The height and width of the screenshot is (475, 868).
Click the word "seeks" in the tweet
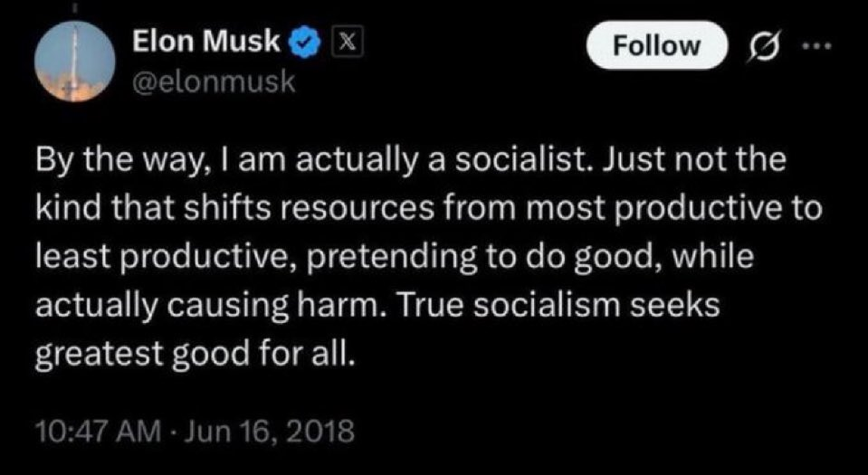click(x=671, y=304)
